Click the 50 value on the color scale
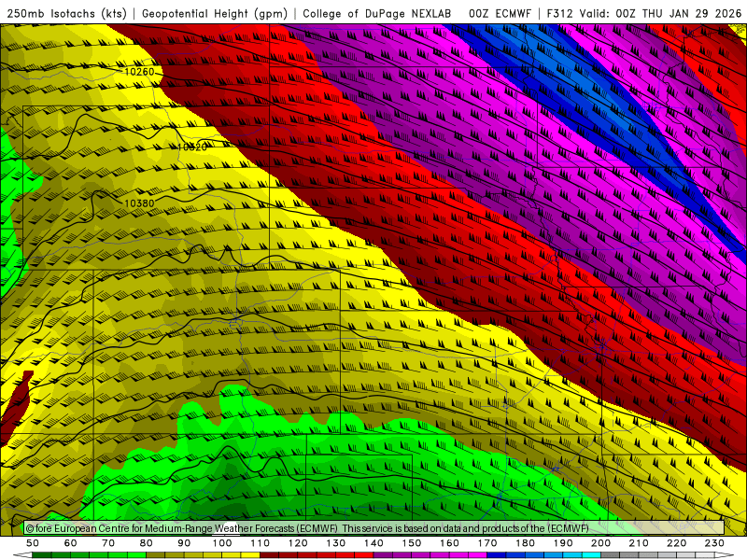This screenshot has width=747, height=560. [33, 543]
